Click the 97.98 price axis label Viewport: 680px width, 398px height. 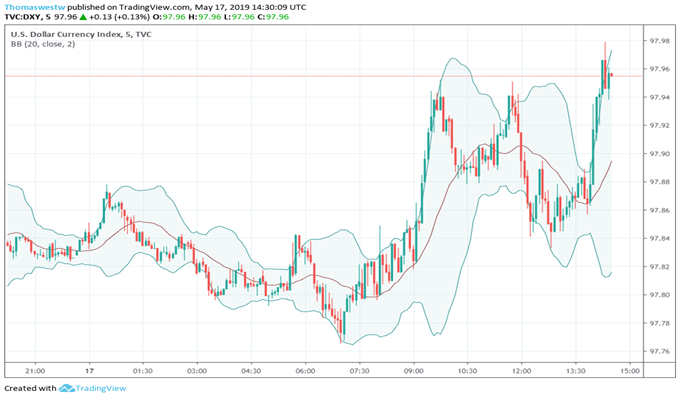point(659,41)
